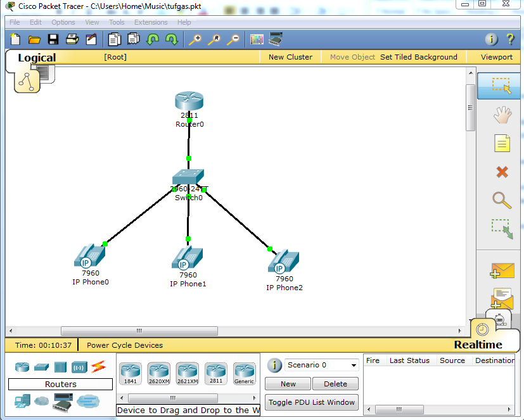Save the file with the floppy disk icon
This screenshot has width=524, height=420.
point(53,39)
